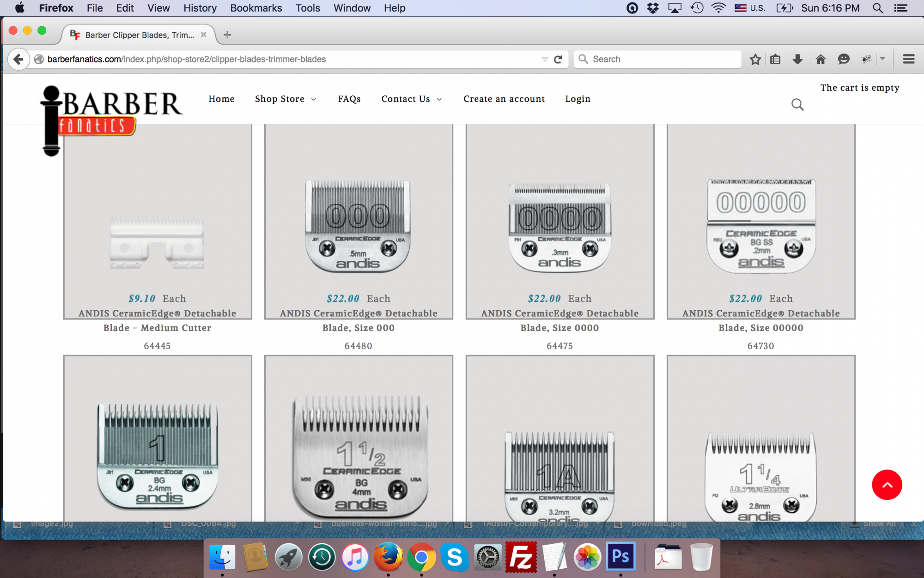Open the Size 000 blade product thumbnail
The width and height of the screenshot is (924, 578).
pyautogui.click(x=358, y=226)
